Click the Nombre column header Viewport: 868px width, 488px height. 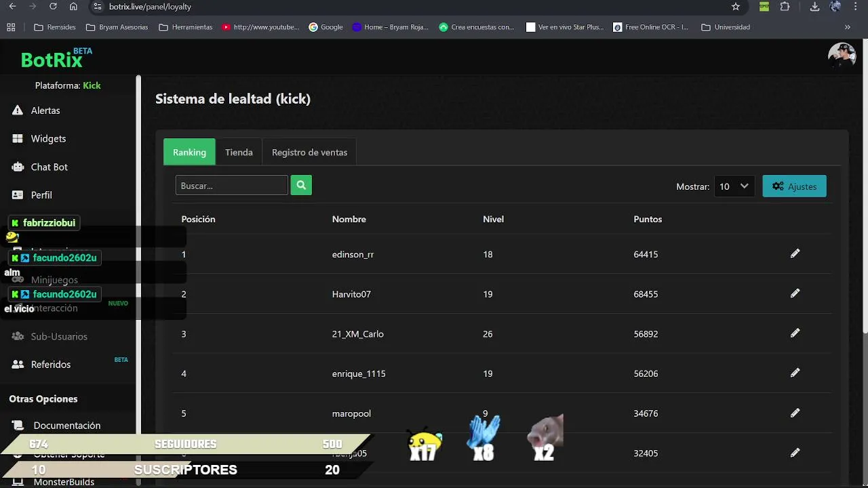click(349, 219)
